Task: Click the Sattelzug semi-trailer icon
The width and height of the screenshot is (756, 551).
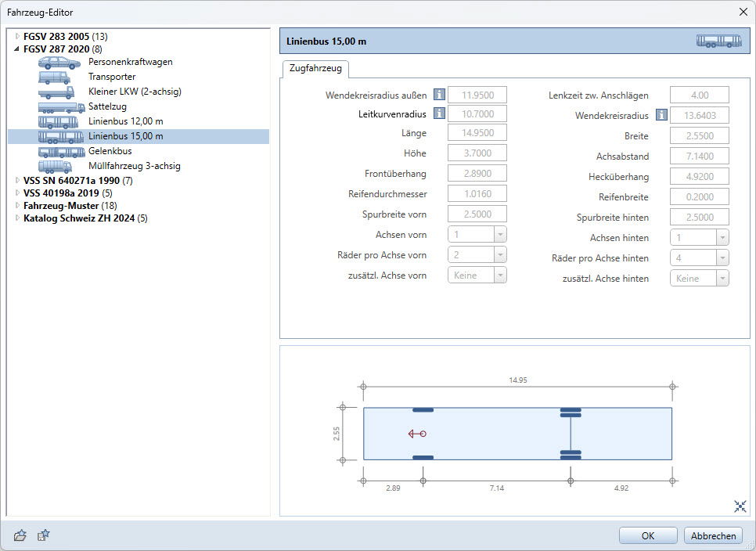Action: click(62, 107)
